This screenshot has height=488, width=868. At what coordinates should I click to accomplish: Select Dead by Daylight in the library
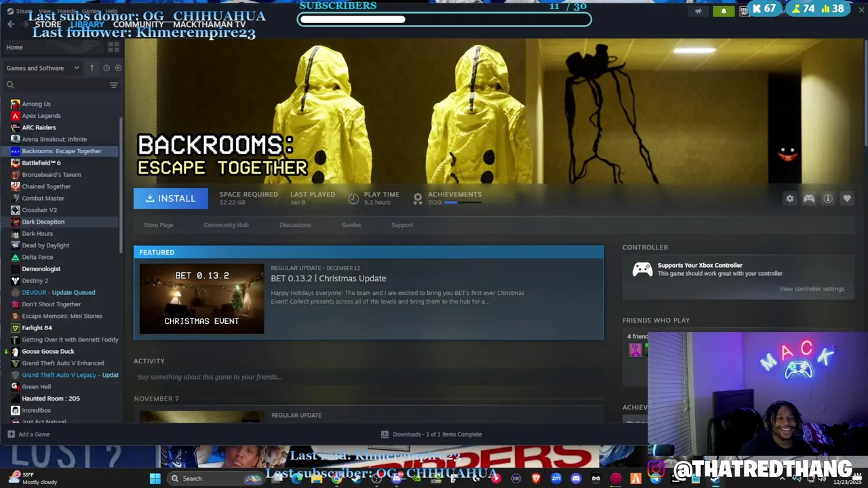coord(45,245)
